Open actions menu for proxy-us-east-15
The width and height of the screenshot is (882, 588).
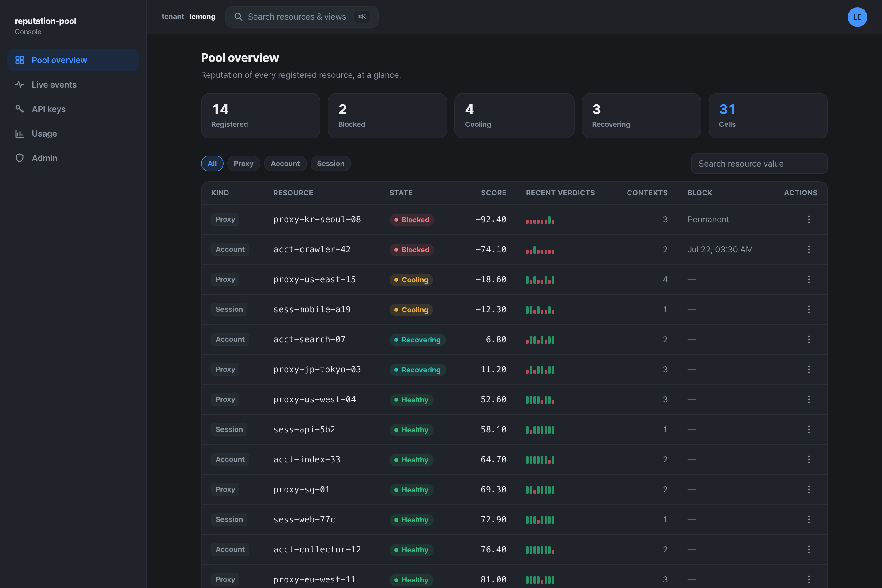point(809,279)
